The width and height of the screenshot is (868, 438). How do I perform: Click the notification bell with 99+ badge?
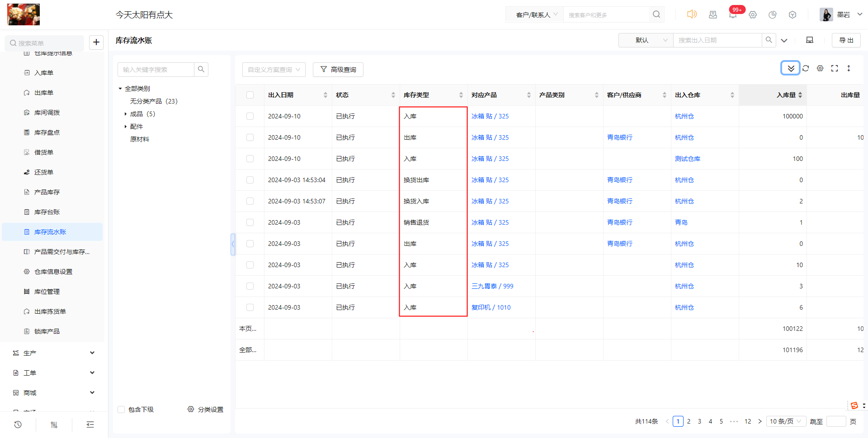click(733, 15)
